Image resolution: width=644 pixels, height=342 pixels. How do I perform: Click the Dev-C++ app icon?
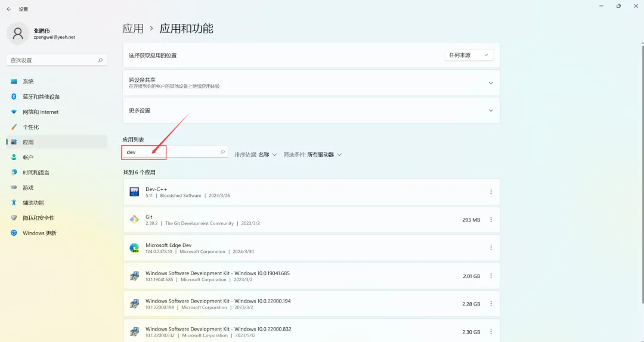pos(134,192)
